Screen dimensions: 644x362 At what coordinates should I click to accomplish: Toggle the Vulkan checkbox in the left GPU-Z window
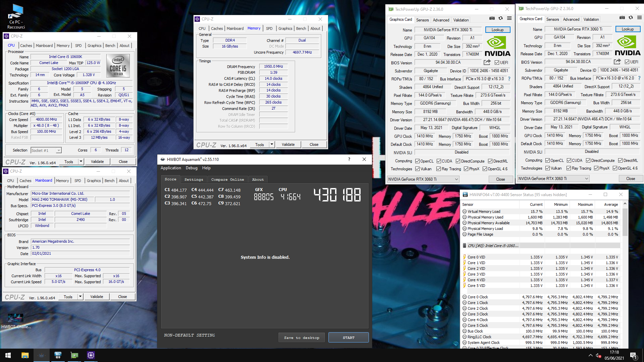click(417, 169)
